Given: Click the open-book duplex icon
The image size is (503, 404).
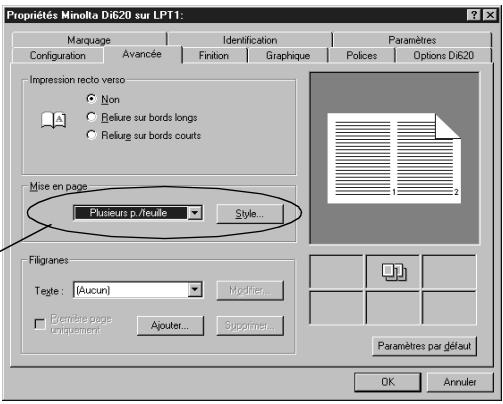Looking at the screenshot, I should pos(53,120).
